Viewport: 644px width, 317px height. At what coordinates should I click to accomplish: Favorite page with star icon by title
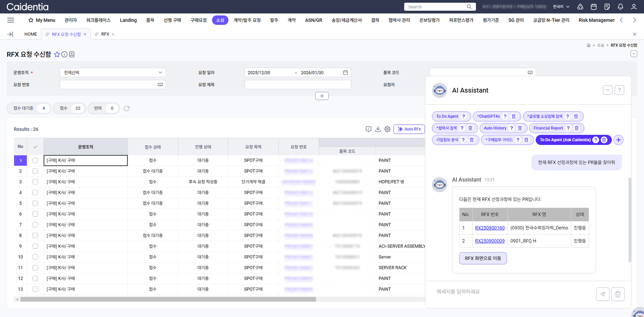[x=57, y=54]
